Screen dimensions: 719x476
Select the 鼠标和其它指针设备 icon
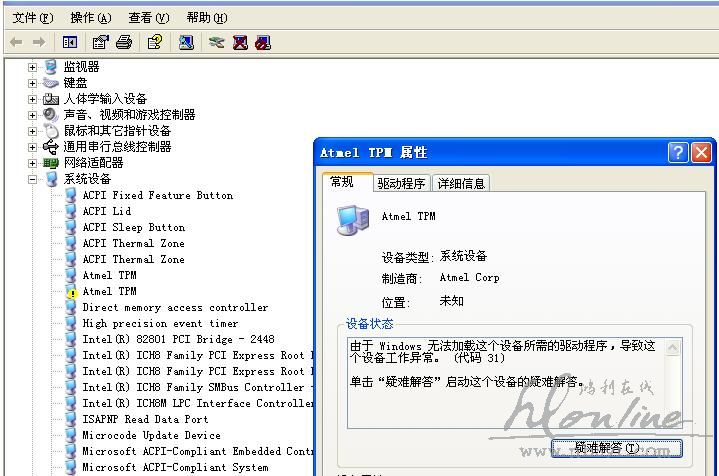coord(51,131)
